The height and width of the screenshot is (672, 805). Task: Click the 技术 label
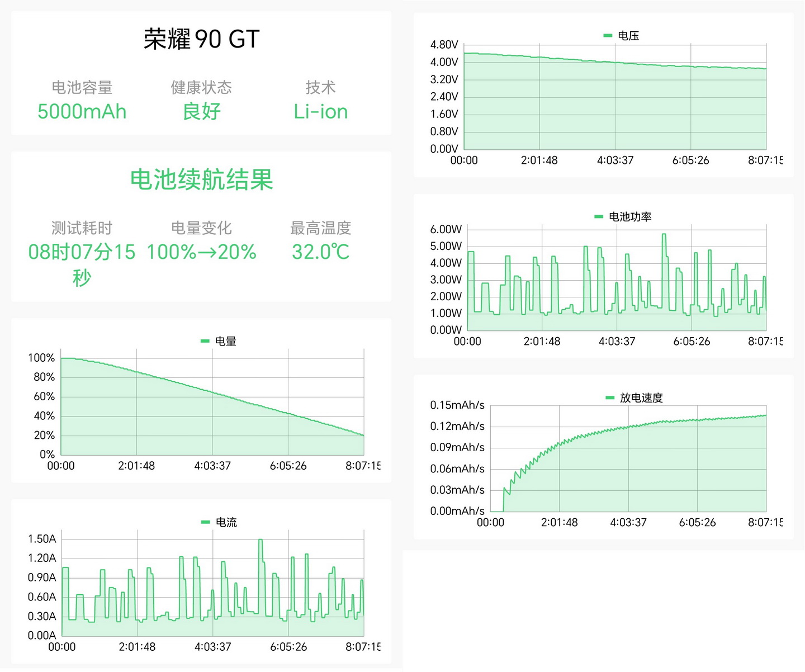pos(320,87)
